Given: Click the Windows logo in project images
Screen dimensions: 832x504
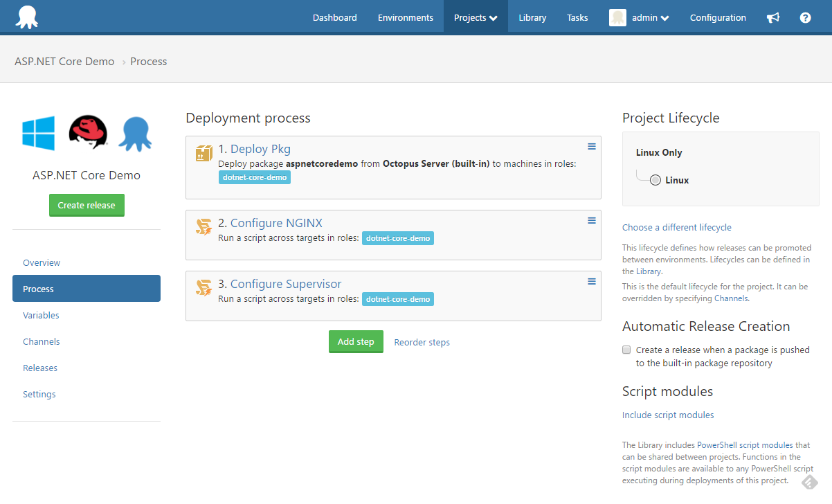Looking at the screenshot, I should pos(39,133).
